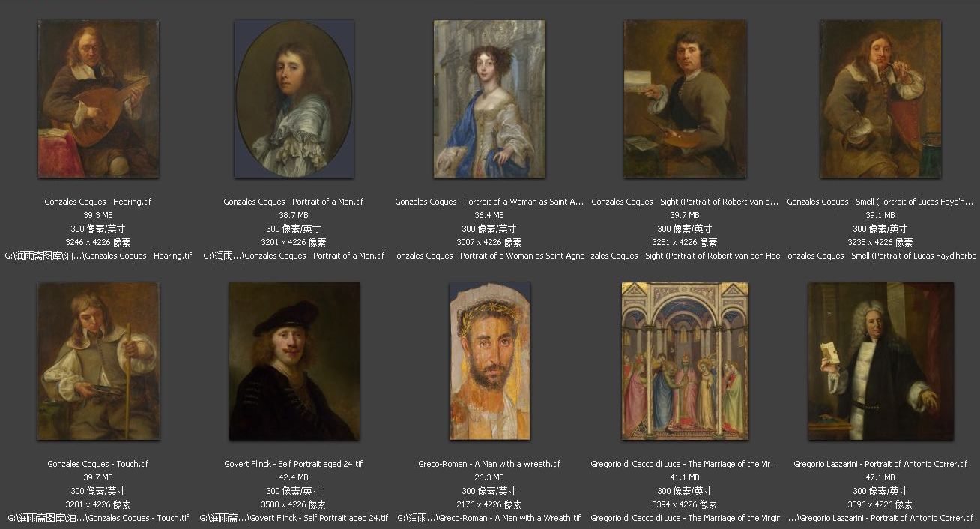This screenshot has height=529, width=980.
Task: Click the file path under Touch.tif
Action: click(98, 518)
